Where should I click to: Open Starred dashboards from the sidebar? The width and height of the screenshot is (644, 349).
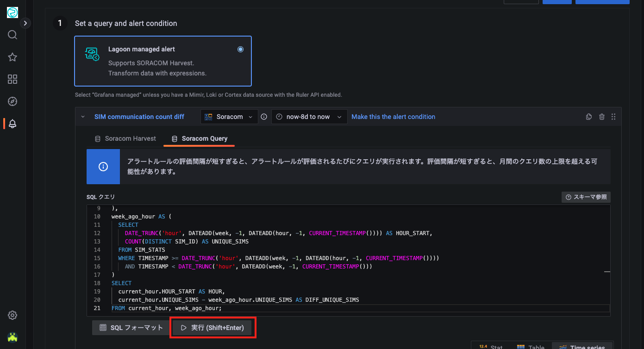pos(13,57)
